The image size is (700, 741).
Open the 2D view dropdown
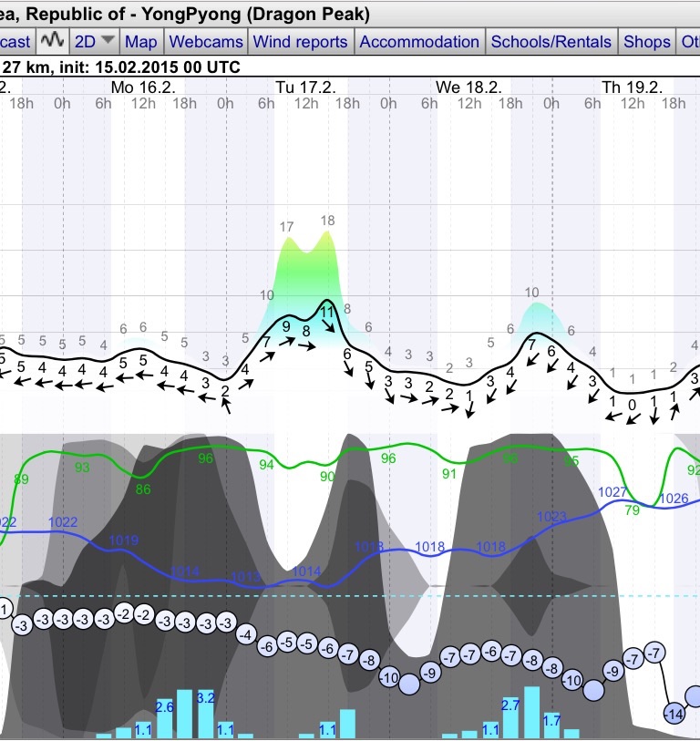coord(94,41)
